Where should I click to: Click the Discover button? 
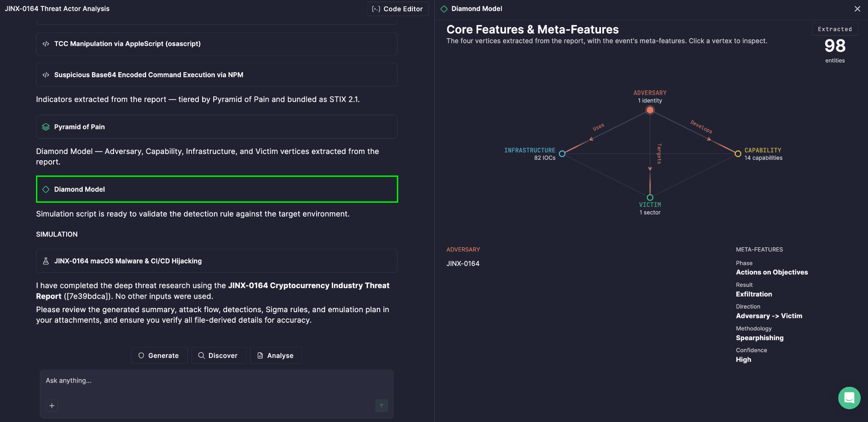click(218, 355)
